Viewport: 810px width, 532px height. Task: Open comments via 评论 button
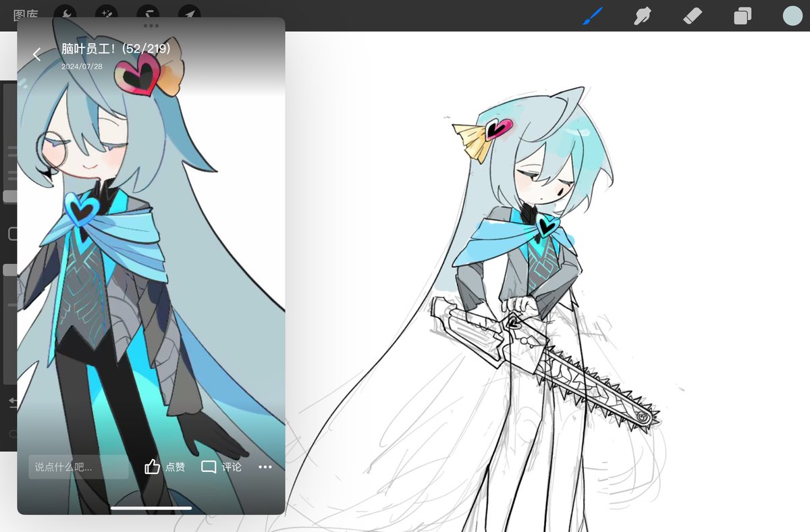[x=221, y=467]
